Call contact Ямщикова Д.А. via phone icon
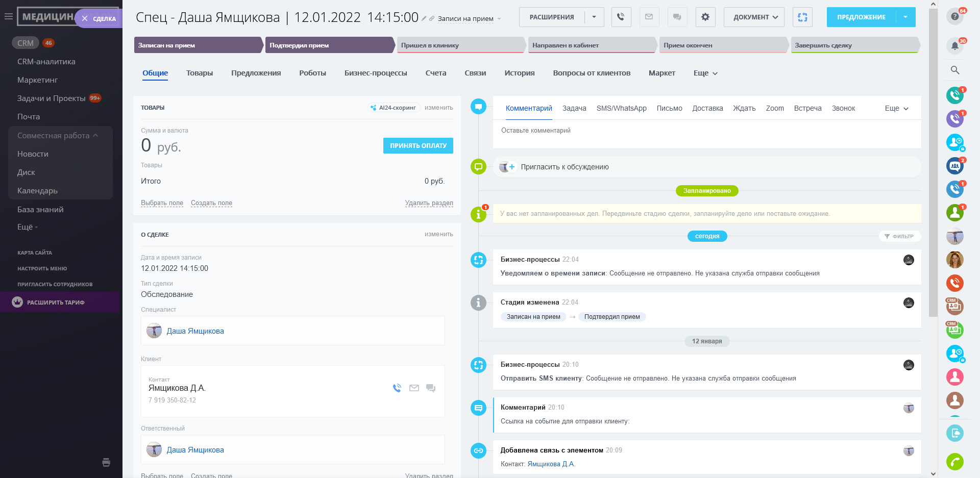The height and width of the screenshot is (478, 980). 397,388
